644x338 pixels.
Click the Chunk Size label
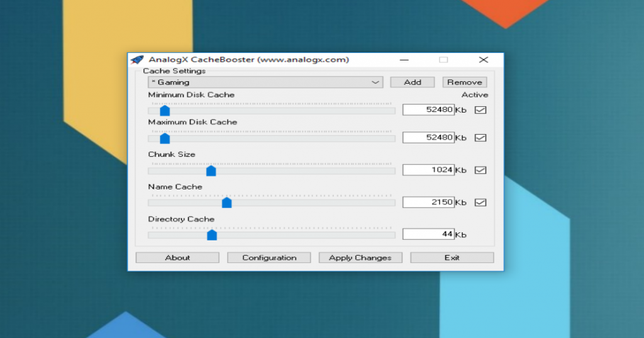click(172, 155)
